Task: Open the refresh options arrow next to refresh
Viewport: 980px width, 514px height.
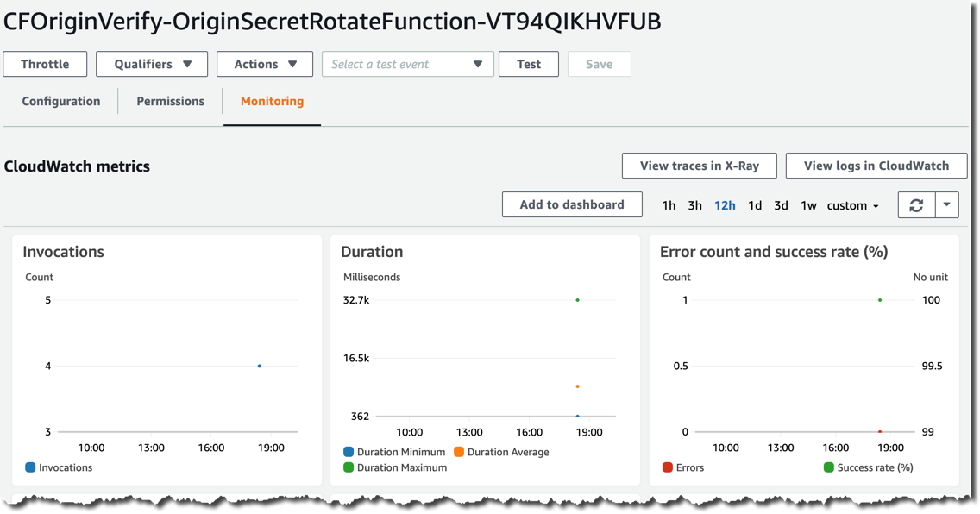Action: [x=946, y=204]
